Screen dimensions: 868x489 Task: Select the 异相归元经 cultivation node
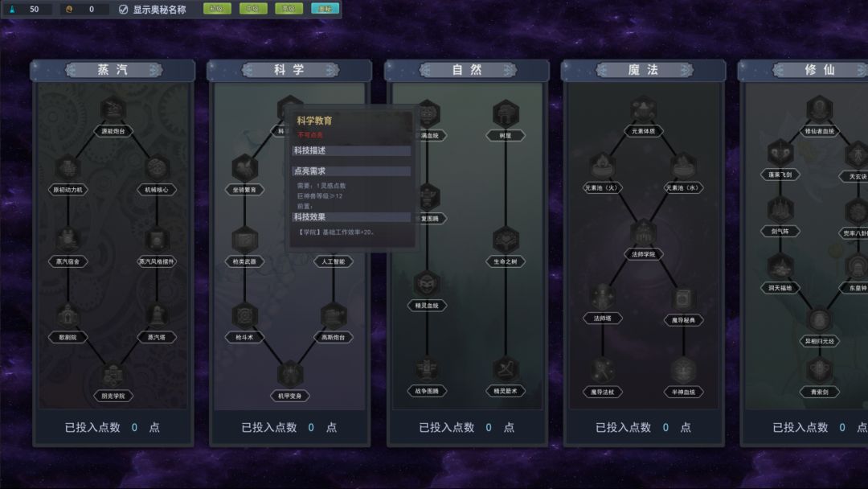[820, 320]
